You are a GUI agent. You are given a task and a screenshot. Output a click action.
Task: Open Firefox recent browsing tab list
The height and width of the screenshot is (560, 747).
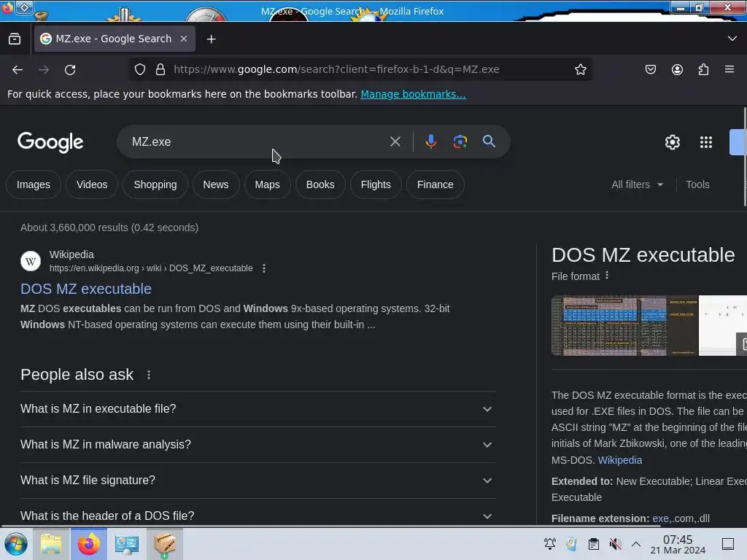tap(15, 39)
